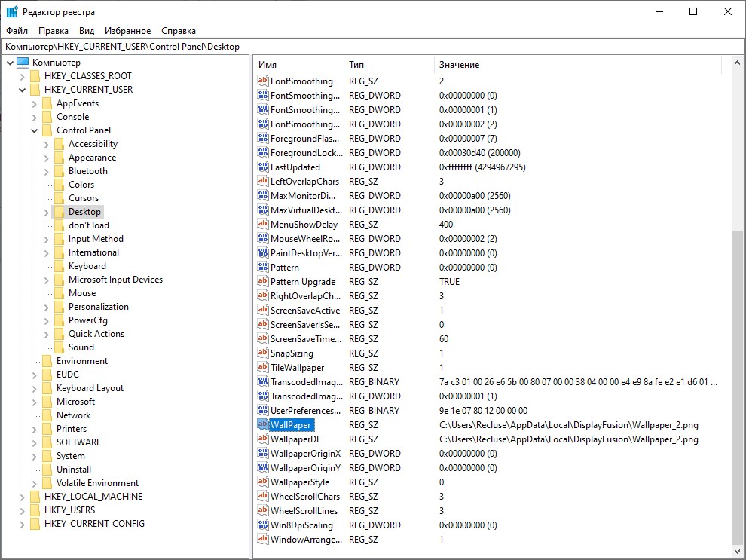Click the Win8DpiScaling DWORD value icon
Screen dimensions: 746x560
pyautogui.click(x=262, y=525)
